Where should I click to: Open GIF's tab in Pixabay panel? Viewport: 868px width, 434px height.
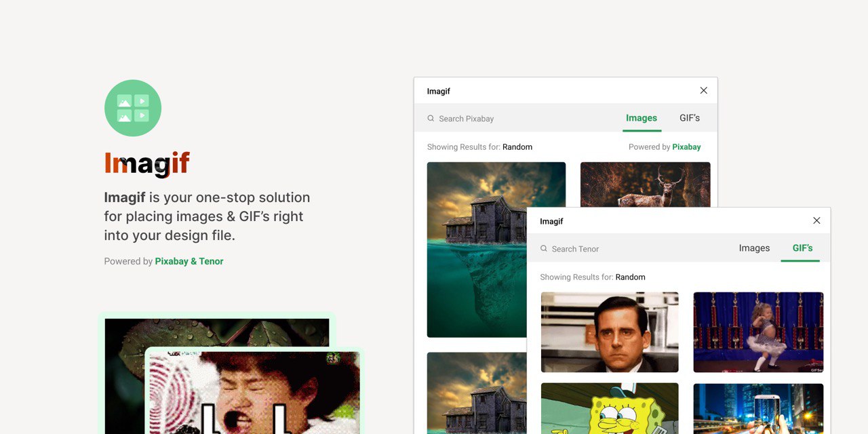[689, 118]
